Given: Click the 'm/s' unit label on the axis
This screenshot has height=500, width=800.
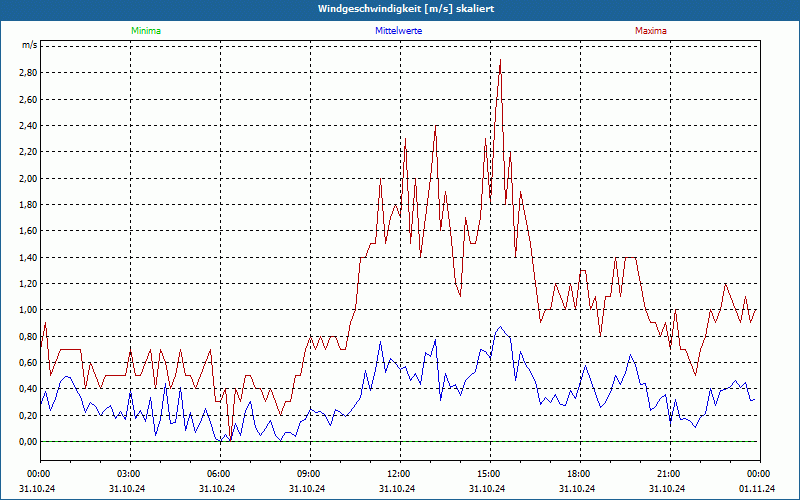Looking at the screenshot, I should [29, 45].
